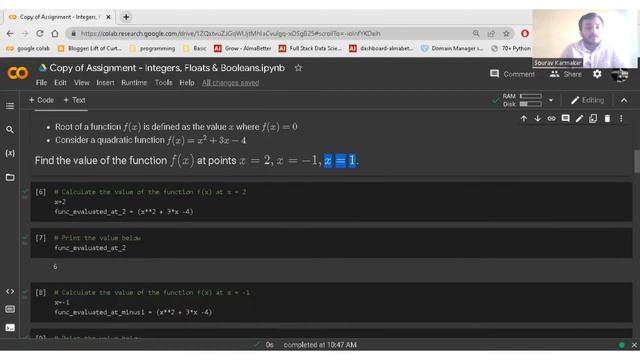Image resolution: width=640 pixels, height=360 pixels.
Task: Click the RAM usage bar
Action: (x=531, y=96)
